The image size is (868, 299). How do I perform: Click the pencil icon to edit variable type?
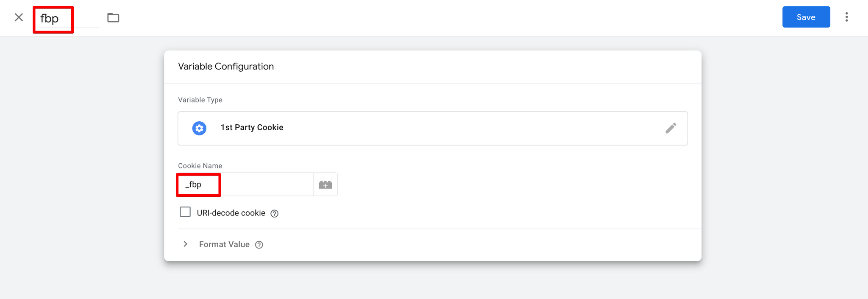[x=670, y=128]
